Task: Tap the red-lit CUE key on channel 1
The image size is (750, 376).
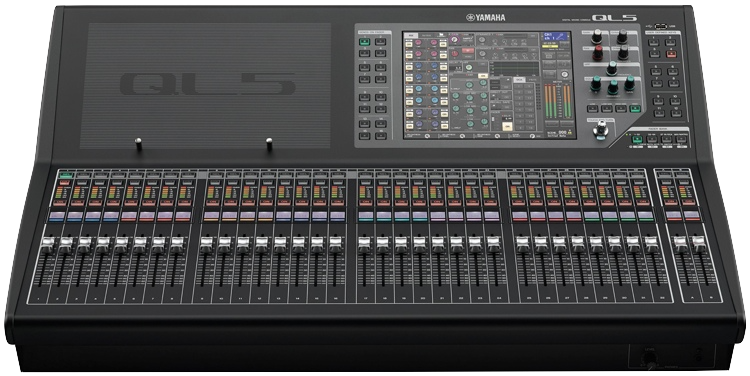Action: [65, 183]
